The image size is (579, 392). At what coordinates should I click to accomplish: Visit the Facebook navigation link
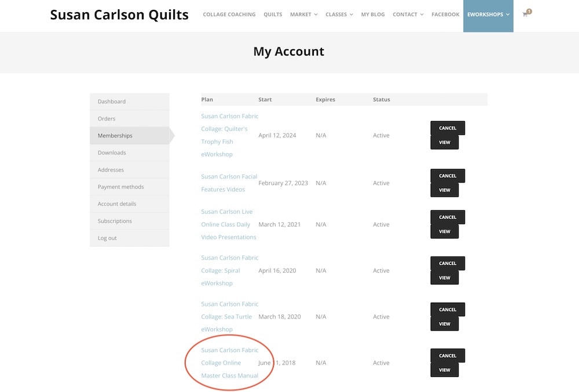click(445, 14)
